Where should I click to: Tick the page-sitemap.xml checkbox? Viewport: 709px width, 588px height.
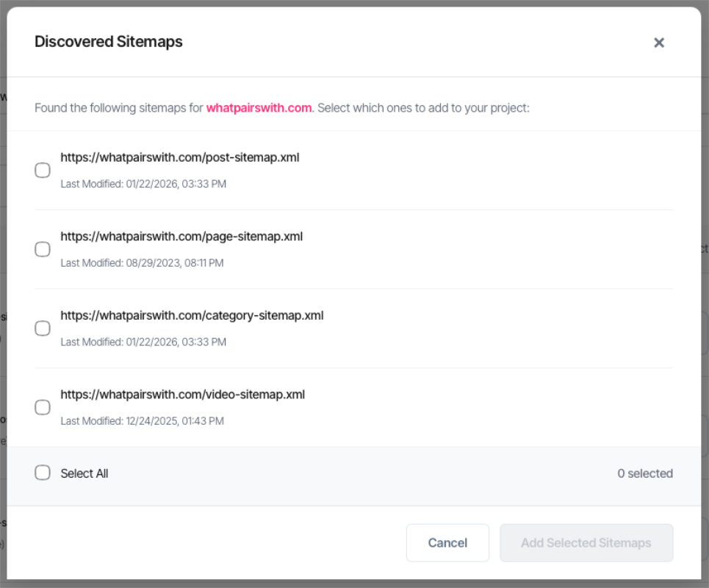[43, 249]
